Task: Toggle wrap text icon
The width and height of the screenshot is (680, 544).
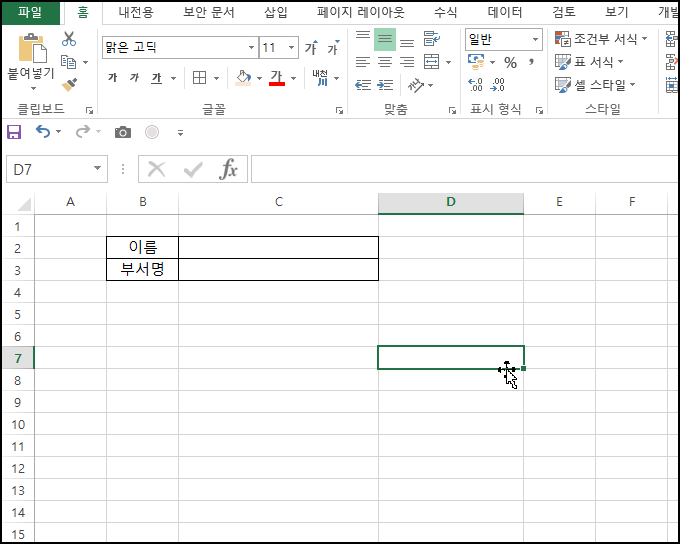Action: pos(432,39)
